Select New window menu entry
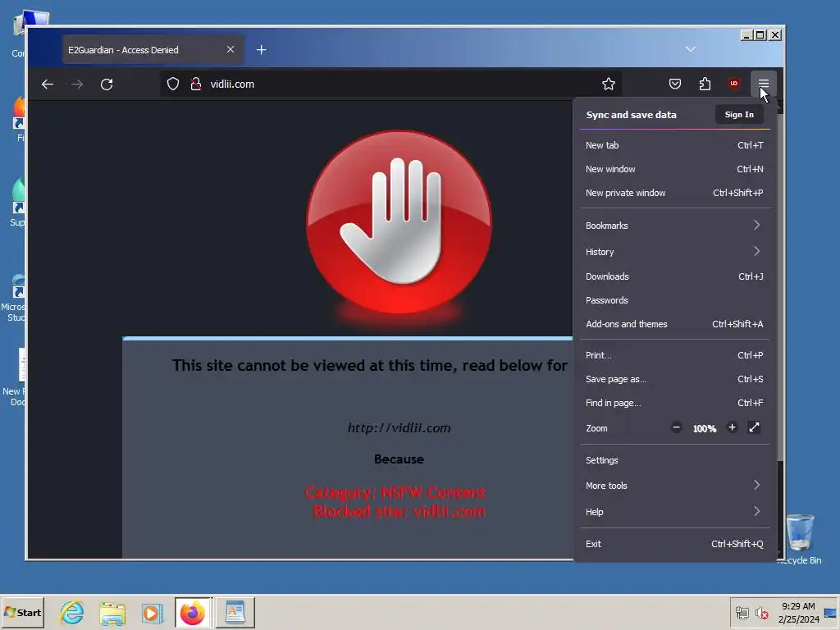This screenshot has width=840, height=630. point(674,169)
